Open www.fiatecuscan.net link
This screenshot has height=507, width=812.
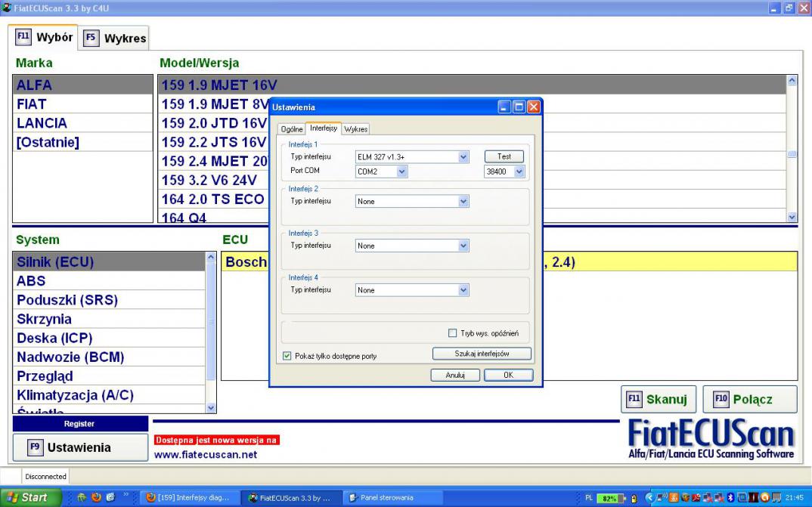[x=206, y=455]
